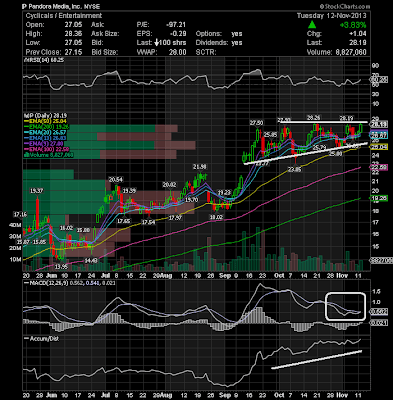
Task: Click the "yes" value next to Dividends
Action: click(x=237, y=43)
